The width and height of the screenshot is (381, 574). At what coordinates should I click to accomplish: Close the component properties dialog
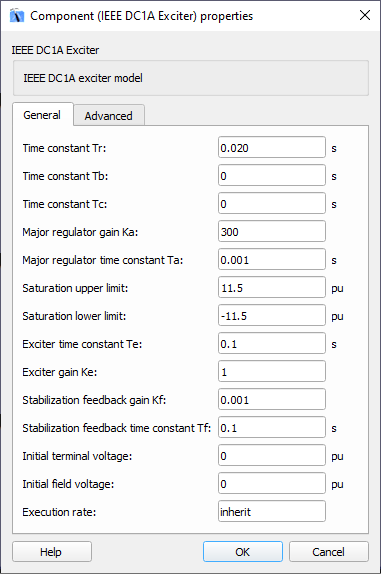click(x=365, y=15)
